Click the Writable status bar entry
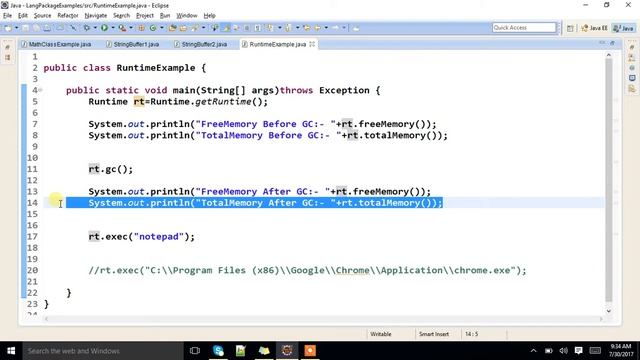The height and width of the screenshot is (360, 640). pos(381,334)
